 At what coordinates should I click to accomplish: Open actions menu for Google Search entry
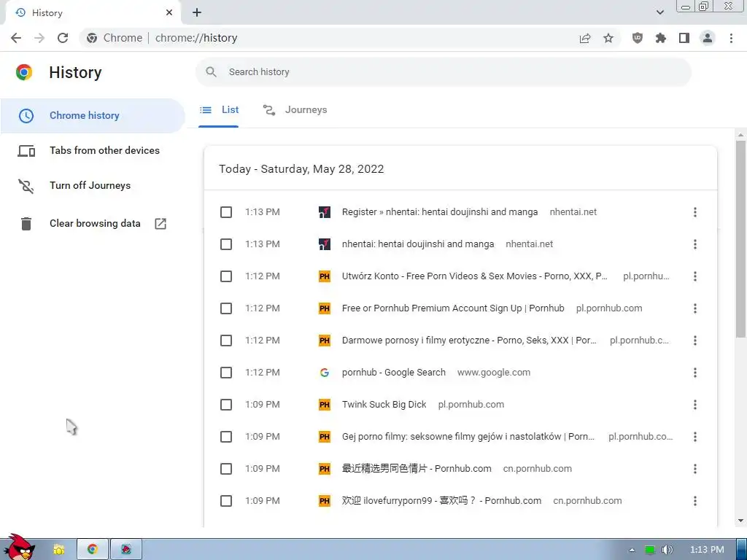point(695,373)
